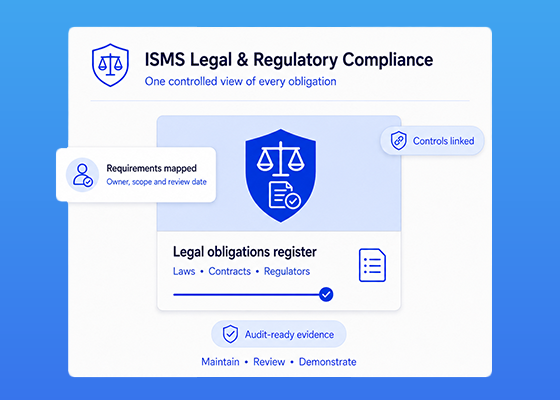Click the Regulators link
Image resolution: width=560 pixels, height=400 pixels.
click(287, 272)
